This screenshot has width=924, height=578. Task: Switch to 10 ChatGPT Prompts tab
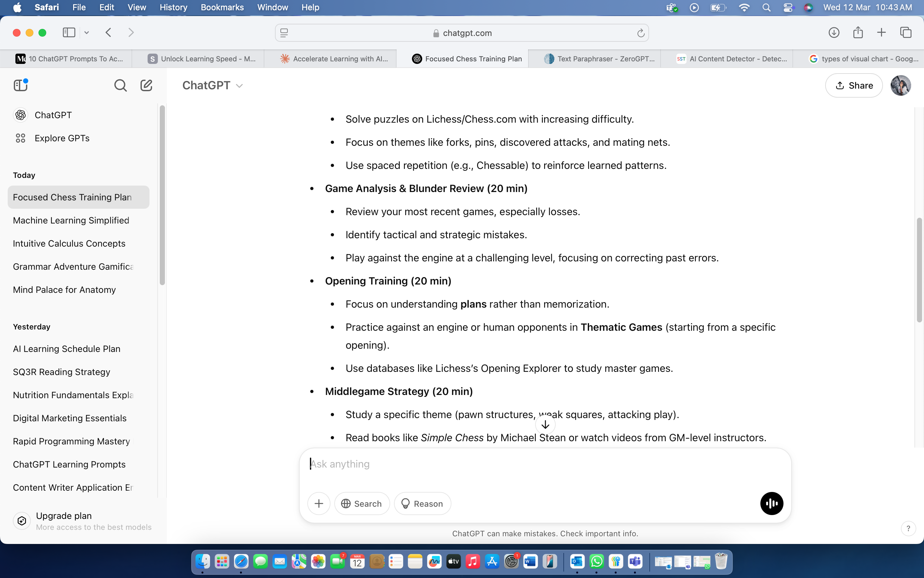(x=66, y=58)
